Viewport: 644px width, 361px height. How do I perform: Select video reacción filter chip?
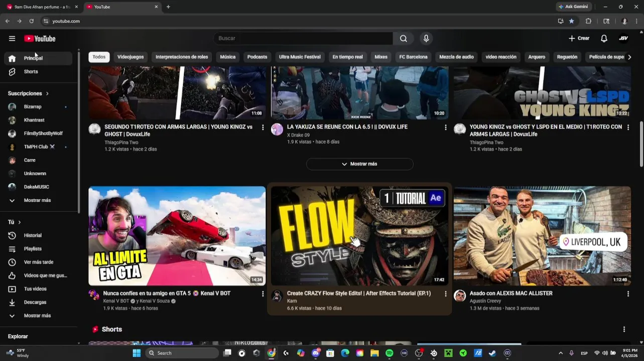[x=501, y=57]
